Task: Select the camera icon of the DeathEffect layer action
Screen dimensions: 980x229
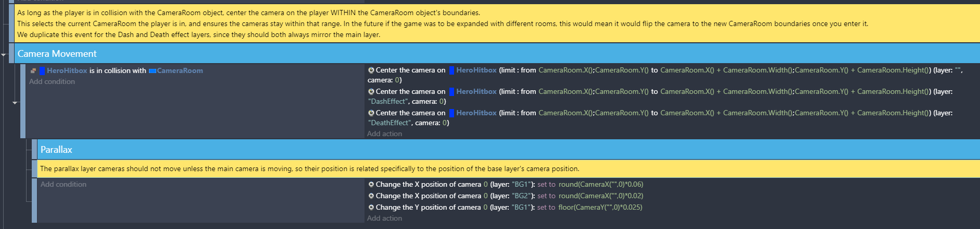Action: click(371, 113)
